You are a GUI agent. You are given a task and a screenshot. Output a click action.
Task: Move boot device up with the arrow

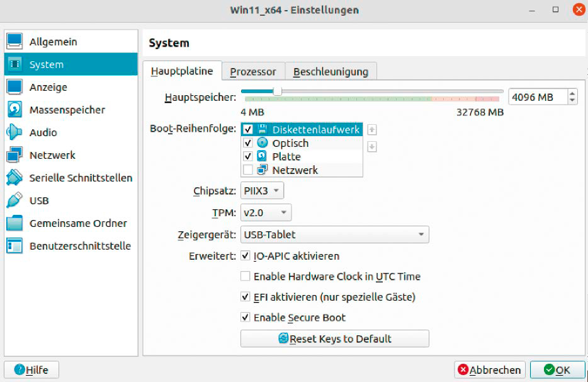(372, 130)
